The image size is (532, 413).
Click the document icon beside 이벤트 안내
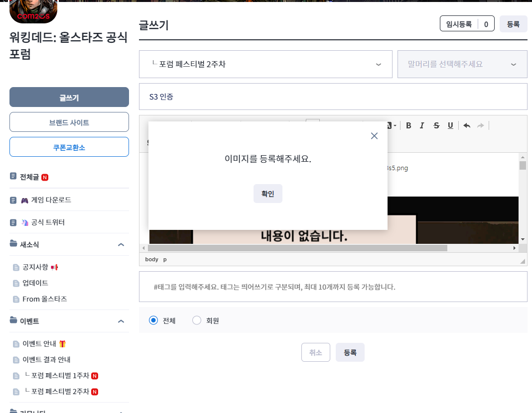[16, 344]
